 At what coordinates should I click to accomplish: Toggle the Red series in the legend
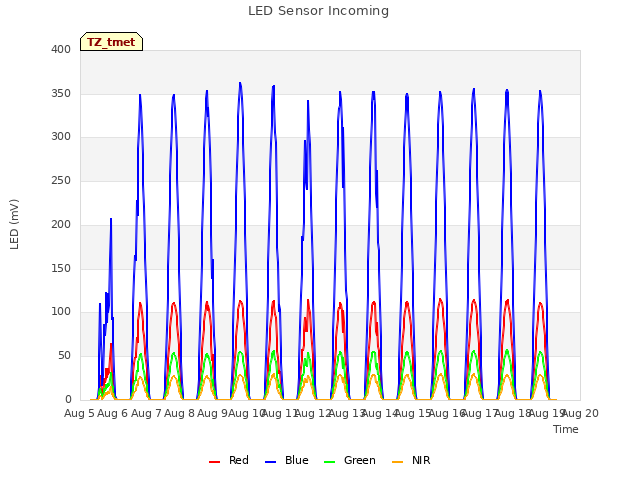pos(229,460)
